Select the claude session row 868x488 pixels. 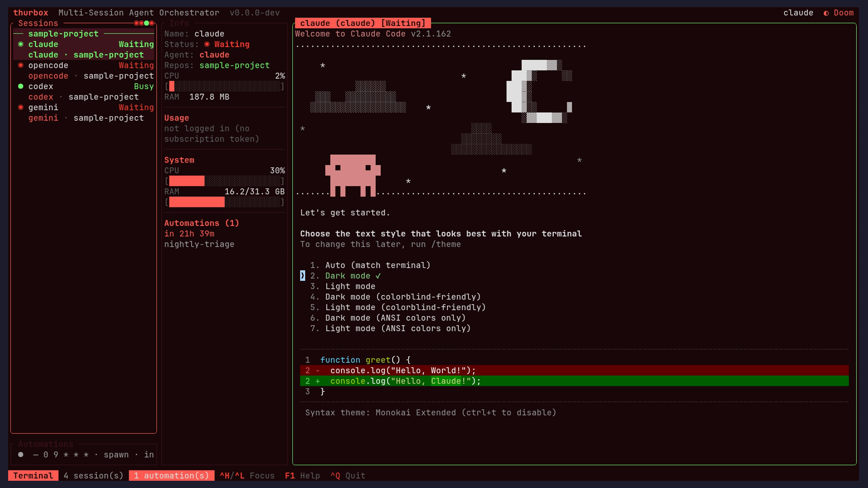click(x=84, y=44)
